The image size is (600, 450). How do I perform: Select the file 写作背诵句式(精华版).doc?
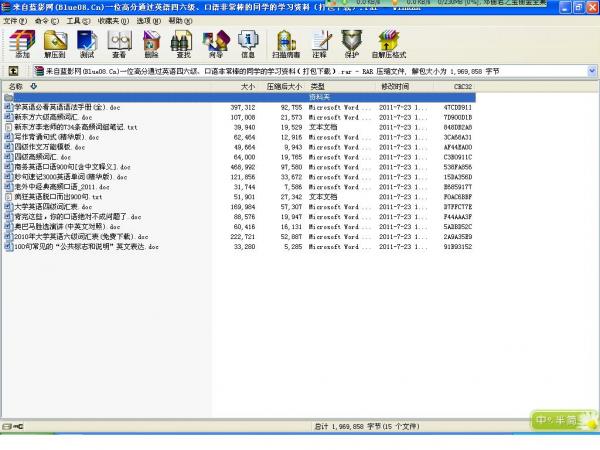tap(57, 137)
